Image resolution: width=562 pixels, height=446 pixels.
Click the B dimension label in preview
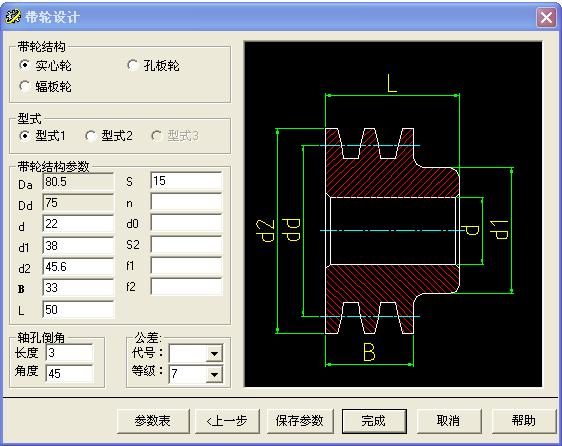369,352
